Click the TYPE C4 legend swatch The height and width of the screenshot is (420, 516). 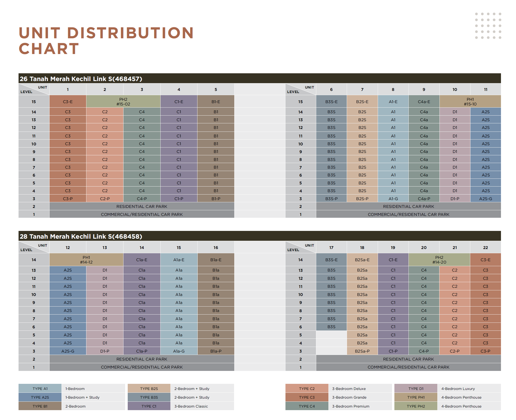(x=307, y=406)
